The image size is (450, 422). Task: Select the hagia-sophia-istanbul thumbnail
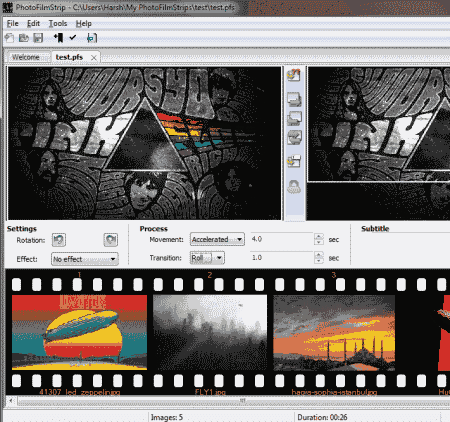[x=334, y=332]
